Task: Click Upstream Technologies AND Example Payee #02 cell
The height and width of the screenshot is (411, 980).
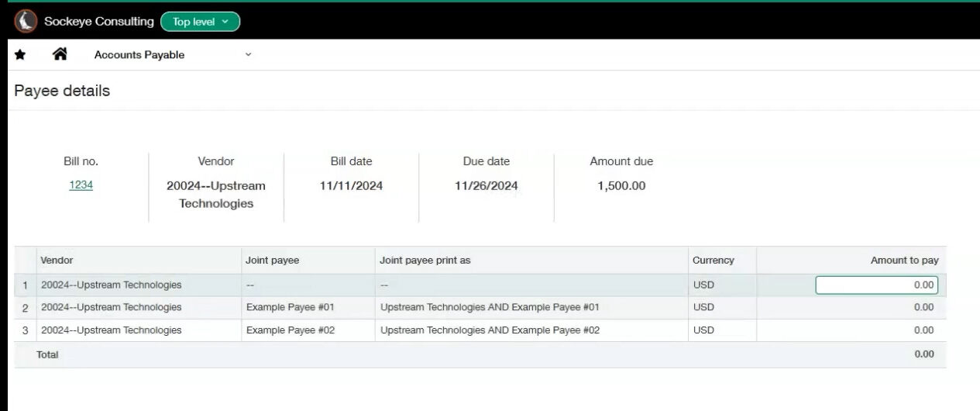Action: (531, 330)
